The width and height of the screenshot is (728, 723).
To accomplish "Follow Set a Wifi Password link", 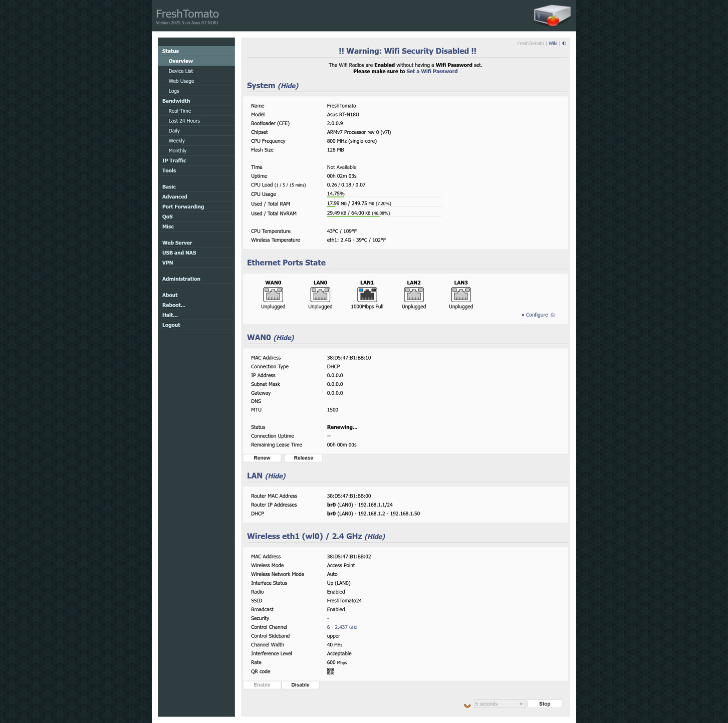I will point(432,72).
